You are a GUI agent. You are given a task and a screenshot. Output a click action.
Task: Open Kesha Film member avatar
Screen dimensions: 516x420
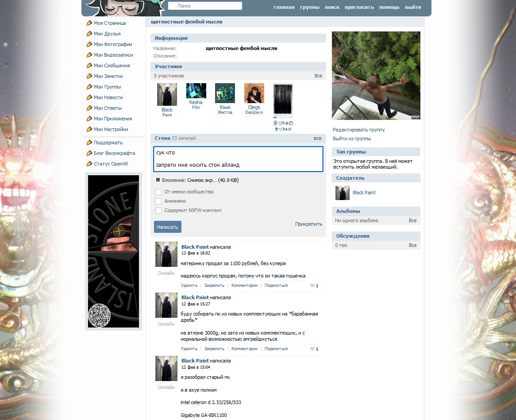point(196,91)
